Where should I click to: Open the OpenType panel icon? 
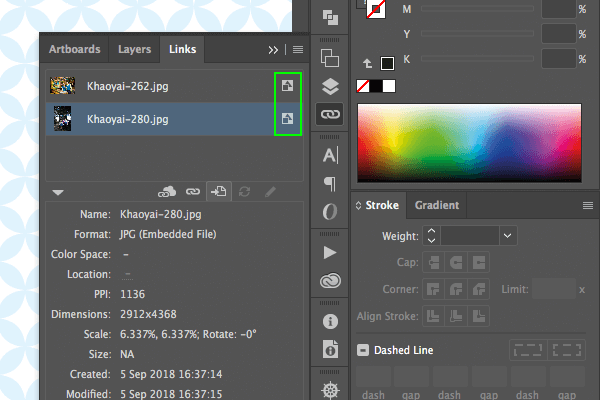click(x=330, y=212)
